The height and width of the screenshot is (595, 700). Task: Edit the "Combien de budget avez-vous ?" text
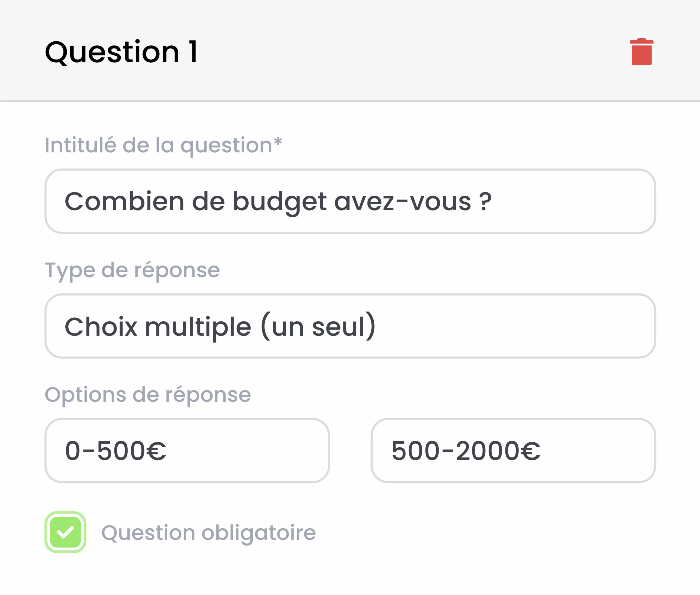coord(278,201)
